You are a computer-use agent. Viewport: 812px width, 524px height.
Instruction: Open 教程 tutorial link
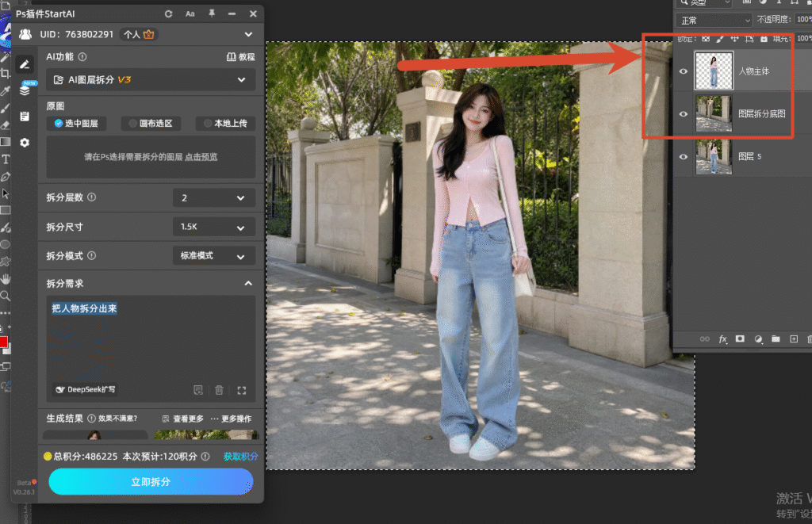(241, 57)
